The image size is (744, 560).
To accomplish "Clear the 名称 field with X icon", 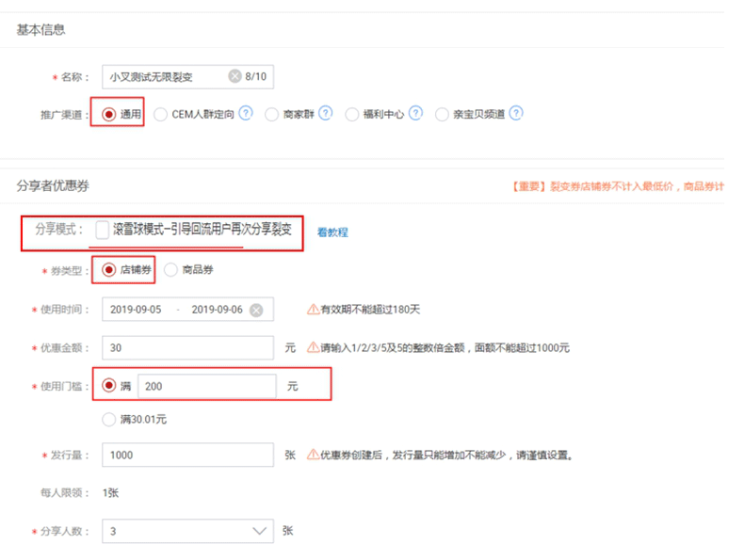I will [235, 77].
